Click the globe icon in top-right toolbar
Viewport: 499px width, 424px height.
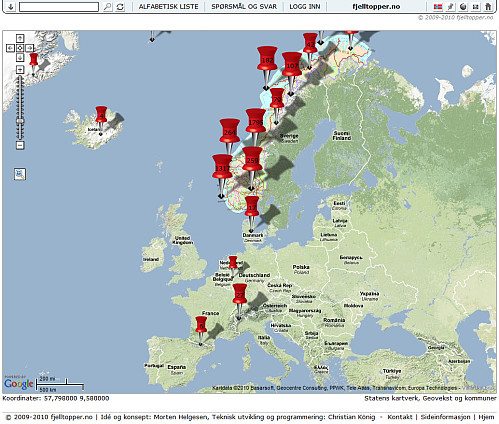point(463,6)
